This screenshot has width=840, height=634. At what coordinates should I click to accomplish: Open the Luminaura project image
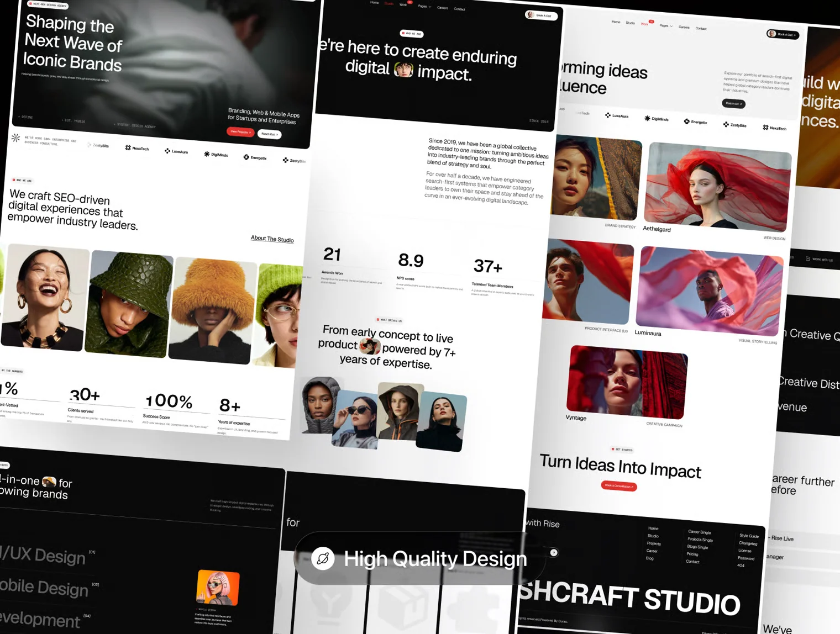click(710, 290)
